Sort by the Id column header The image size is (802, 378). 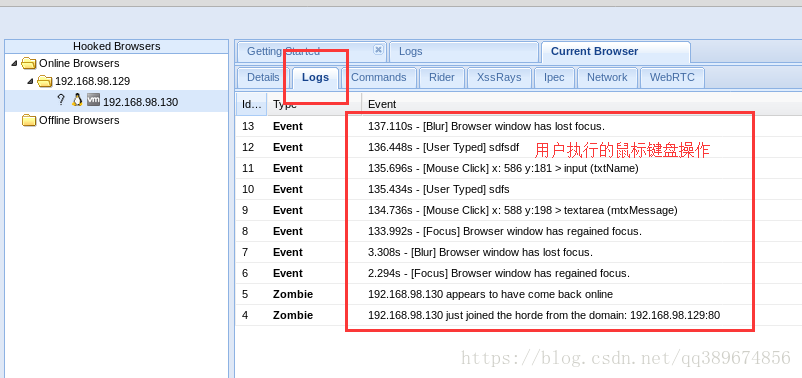point(251,104)
